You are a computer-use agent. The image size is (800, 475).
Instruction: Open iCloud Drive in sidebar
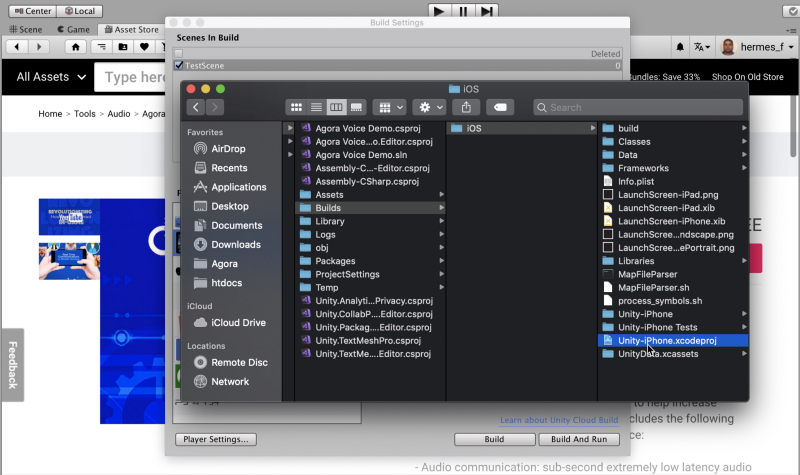click(230, 322)
